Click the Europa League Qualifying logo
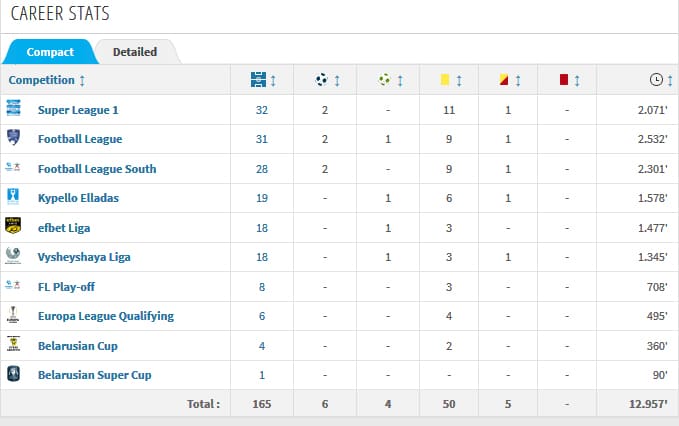The width and height of the screenshot is (679, 426). [13, 315]
